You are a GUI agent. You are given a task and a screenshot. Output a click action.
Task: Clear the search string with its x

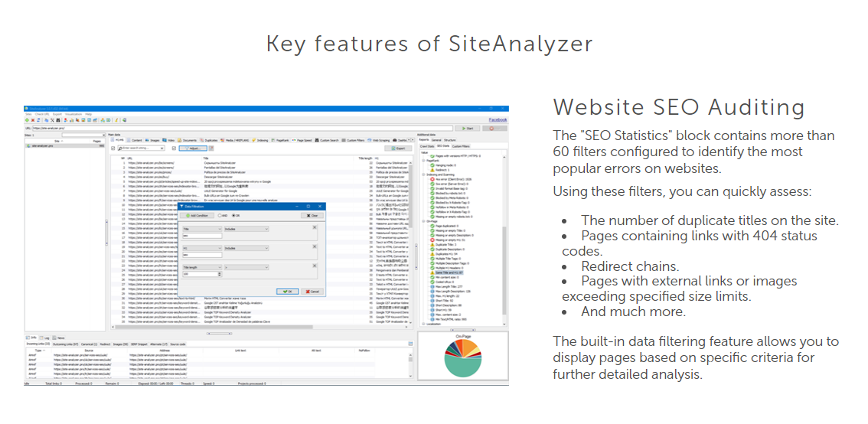tap(162, 148)
